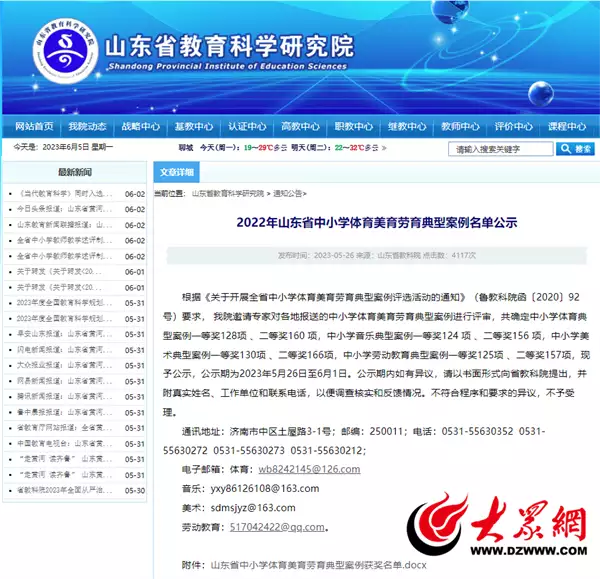
Task: Download attachment 山东省中小学体育美育劳育典型案例获奖名单.docx
Action: point(318,565)
